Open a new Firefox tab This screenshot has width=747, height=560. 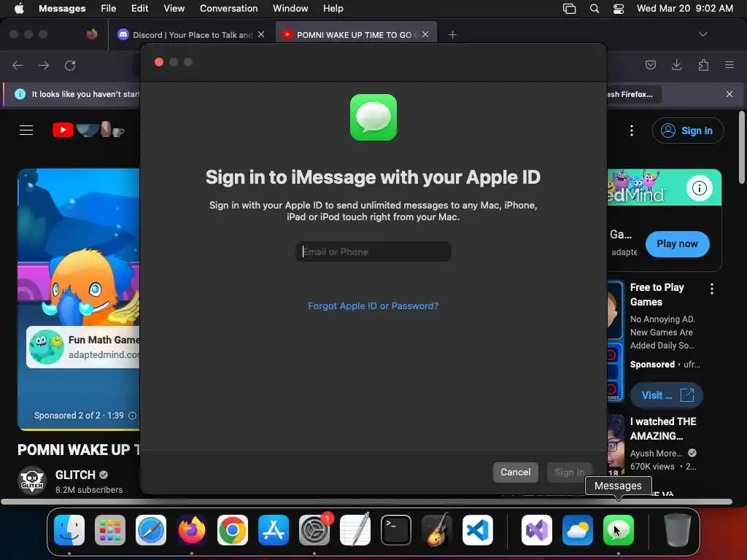pyautogui.click(x=452, y=35)
